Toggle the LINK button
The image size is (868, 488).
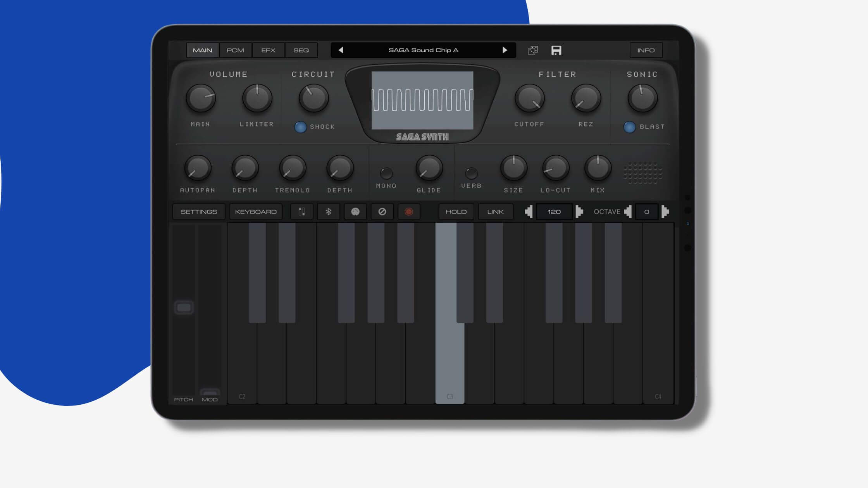pyautogui.click(x=496, y=212)
